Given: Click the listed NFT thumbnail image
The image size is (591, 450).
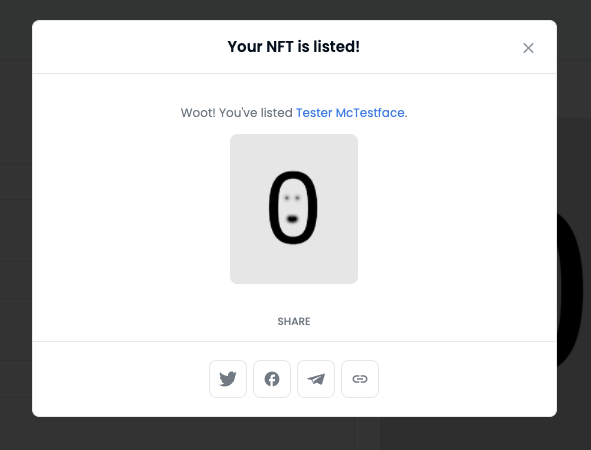Looking at the screenshot, I should click(x=294, y=209).
